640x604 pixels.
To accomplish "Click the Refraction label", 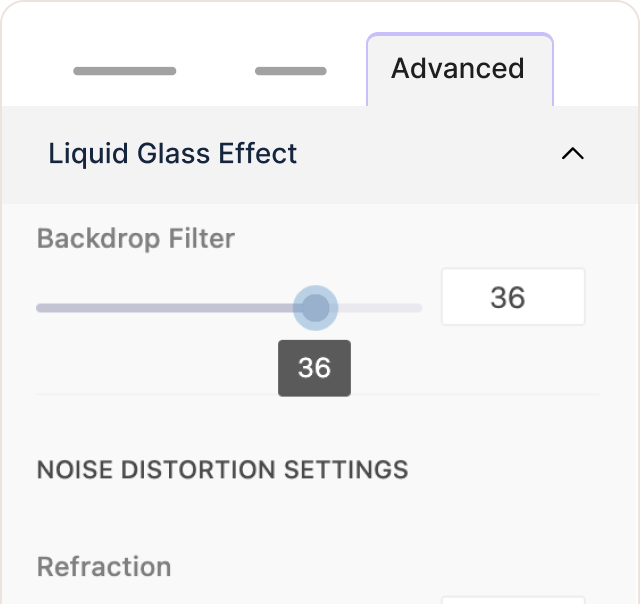I will 104,566.
